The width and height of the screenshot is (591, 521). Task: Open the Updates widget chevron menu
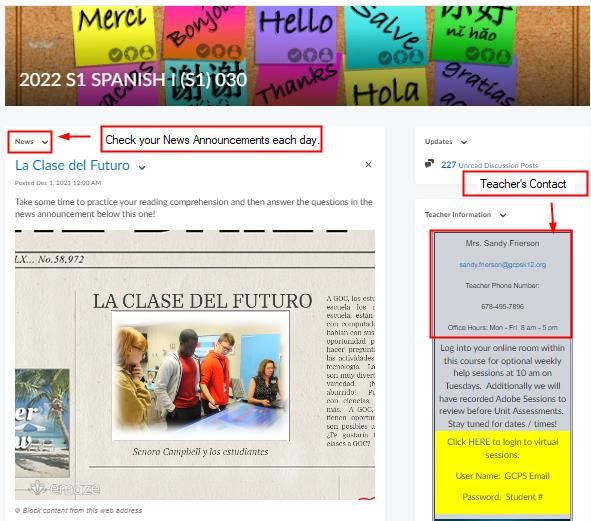[x=464, y=142]
